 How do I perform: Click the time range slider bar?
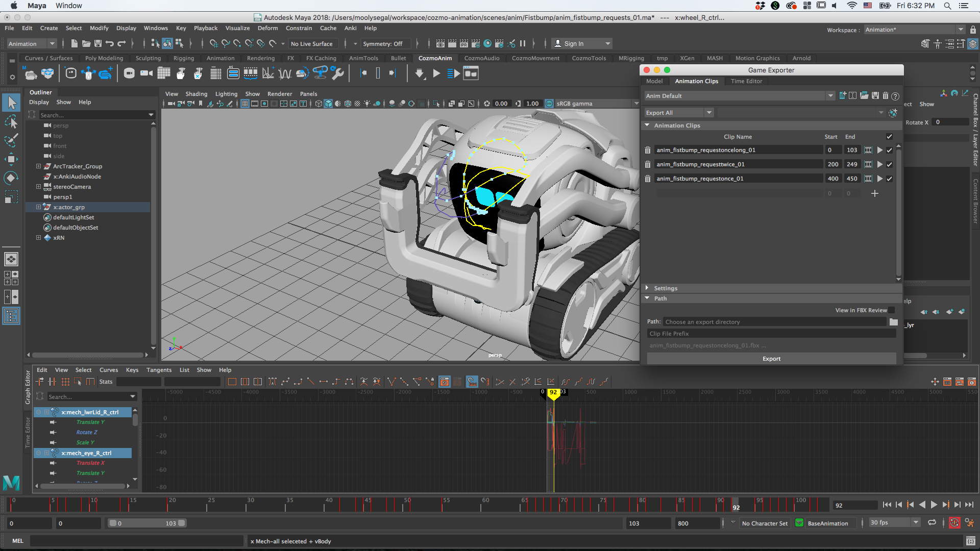pos(147,523)
